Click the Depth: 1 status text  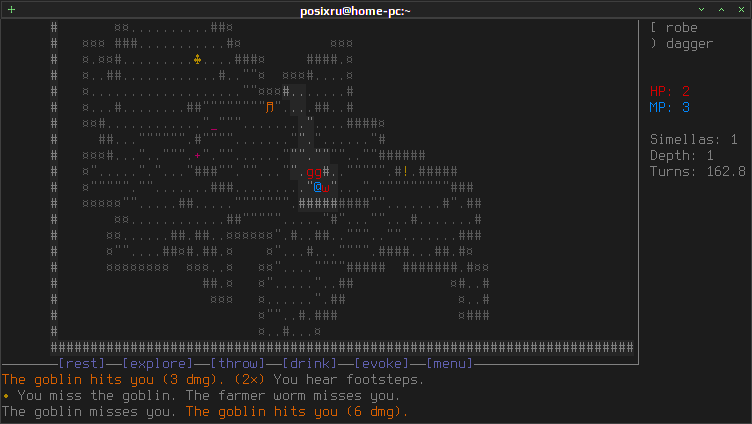tap(682, 155)
